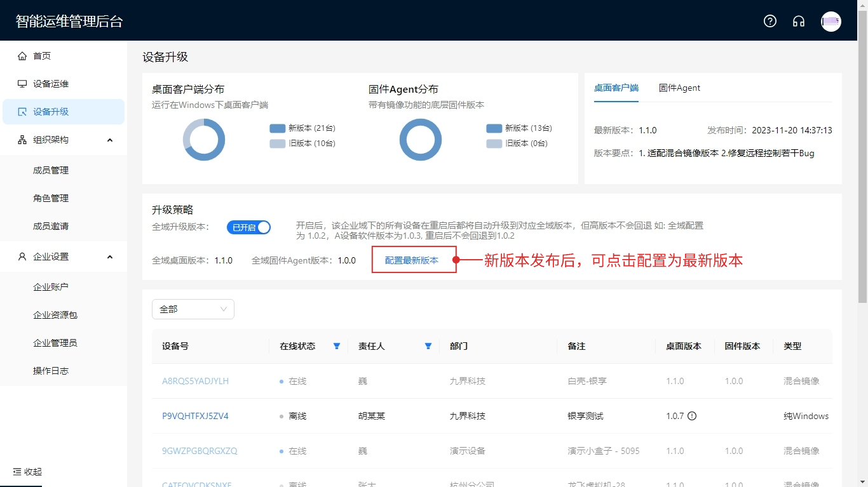Image resolution: width=868 pixels, height=487 pixels.
Task: Open device A8RQS5YADJYLH link
Action: pos(195,381)
